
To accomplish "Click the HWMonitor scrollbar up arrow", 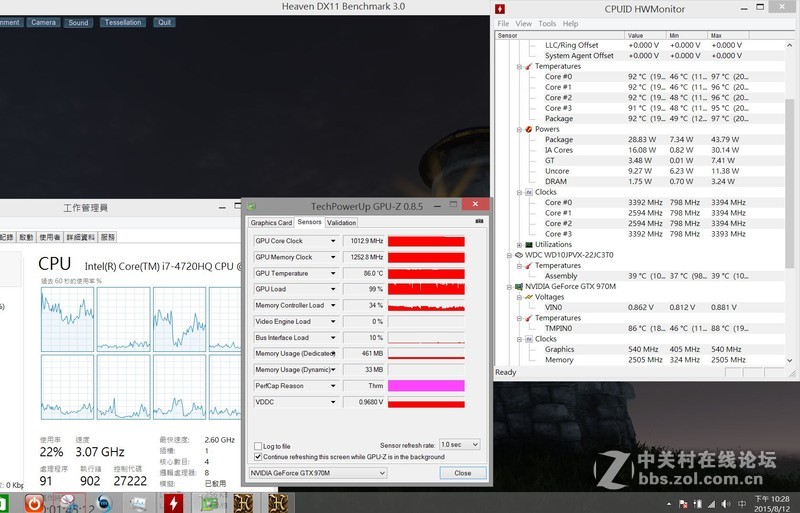I will 790,45.
